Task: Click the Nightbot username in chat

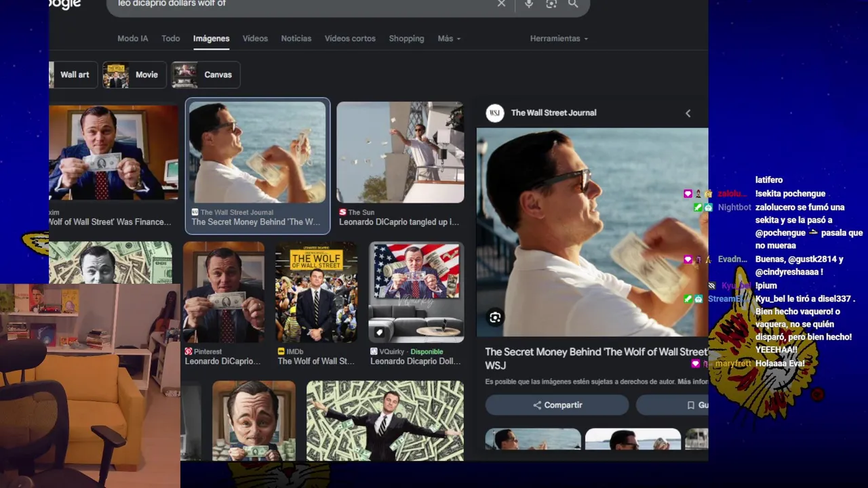Action: [734, 207]
